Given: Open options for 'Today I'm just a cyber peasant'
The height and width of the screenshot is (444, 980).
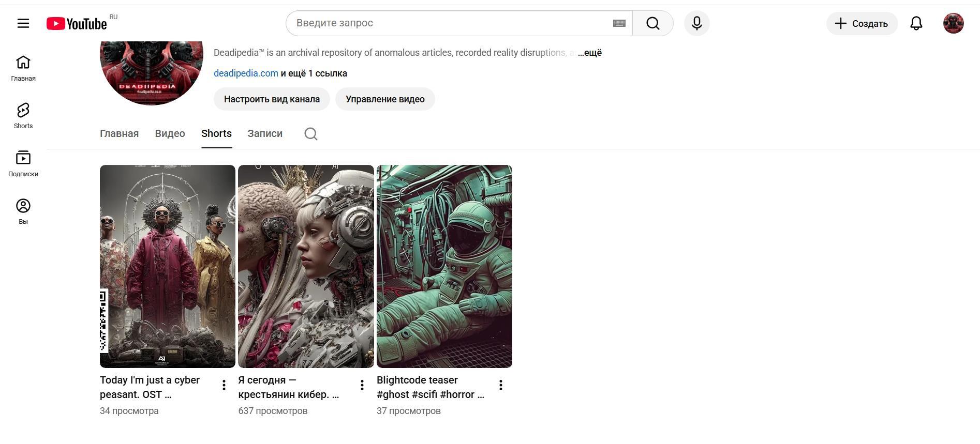Looking at the screenshot, I should pyautogui.click(x=224, y=385).
